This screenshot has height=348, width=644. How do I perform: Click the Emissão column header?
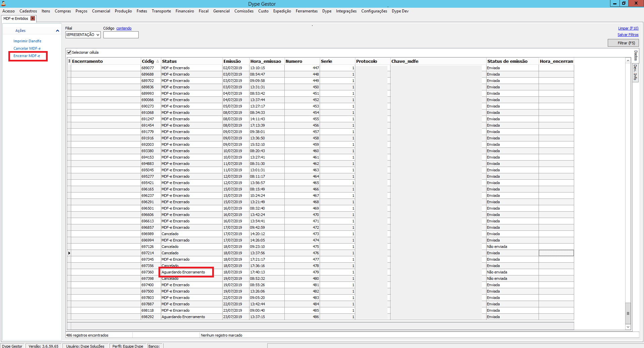236,61
